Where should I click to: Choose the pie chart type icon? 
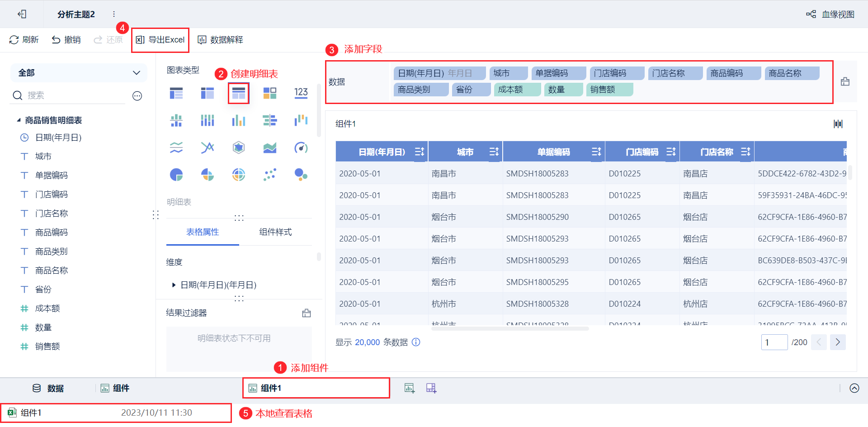[176, 175]
